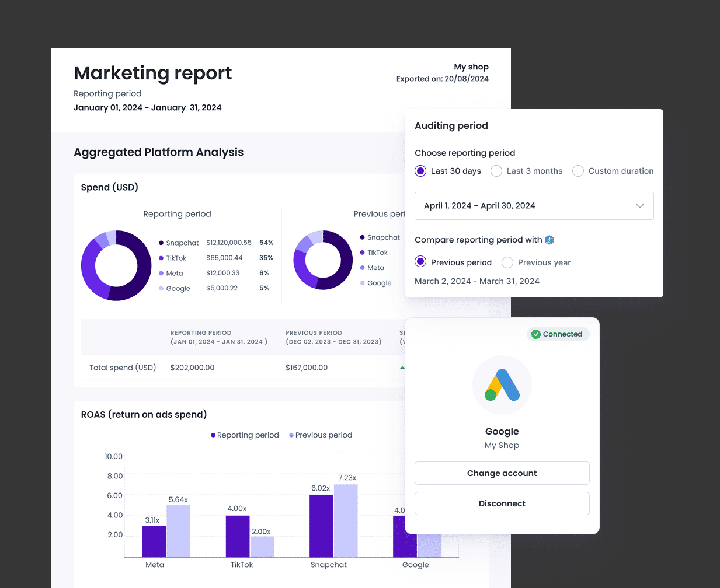Click the chevron on date range selector

point(640,206)
